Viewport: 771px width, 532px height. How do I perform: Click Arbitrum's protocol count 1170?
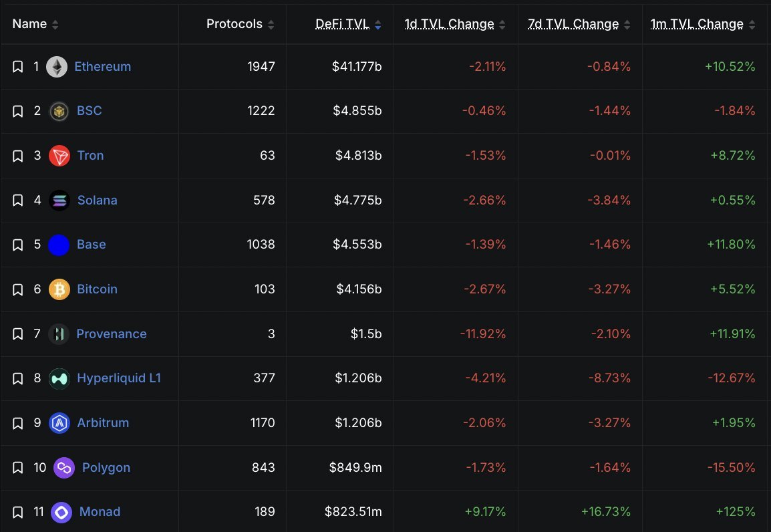(263, 423)
